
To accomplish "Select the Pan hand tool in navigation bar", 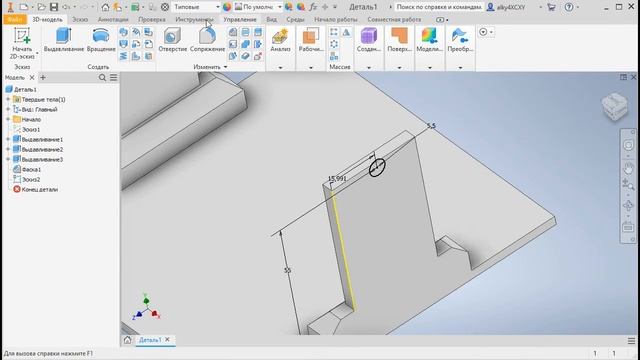I will pyautogui.click(x=628, y=168).
